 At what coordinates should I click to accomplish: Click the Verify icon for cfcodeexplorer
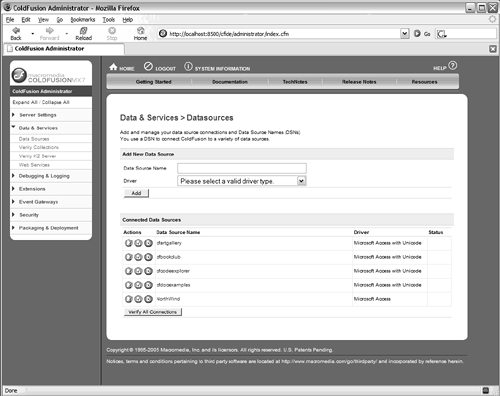[x=138, y=271]
